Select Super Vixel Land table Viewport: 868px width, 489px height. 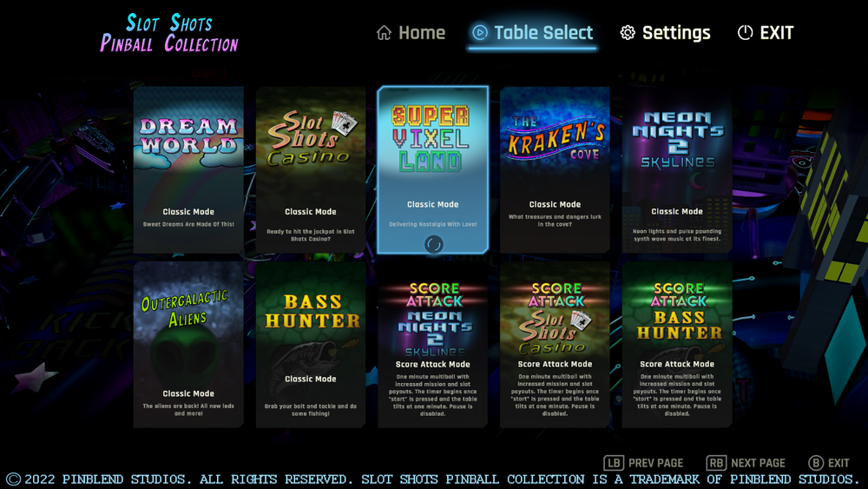(433, 169)
